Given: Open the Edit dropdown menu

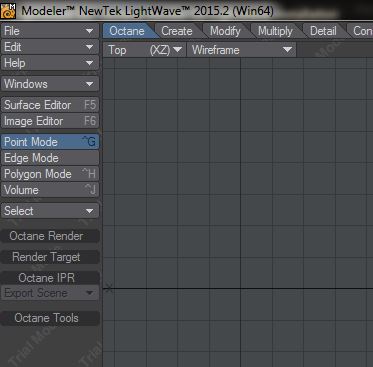Looking at the screenshot, I should tap(50, 47).
